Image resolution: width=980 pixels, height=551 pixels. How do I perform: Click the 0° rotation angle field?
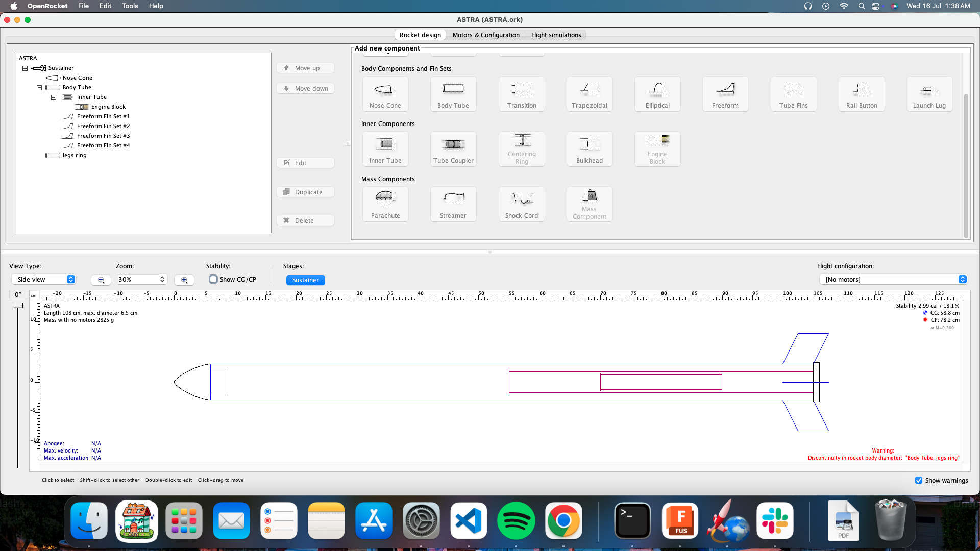18,295
